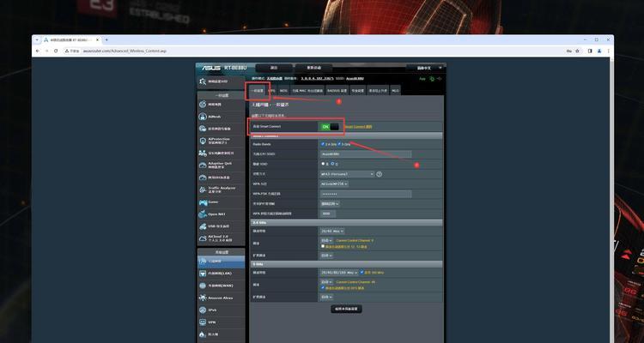Viewport: 644px width, 343px height.
Task: Open Adaptive QoS in the sidebar
Action: [221, 165]
